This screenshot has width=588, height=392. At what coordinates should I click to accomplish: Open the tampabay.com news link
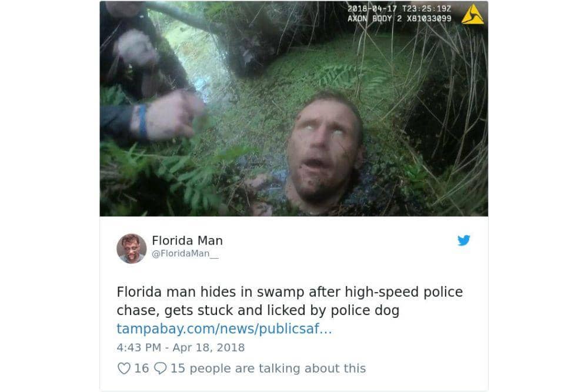(x=224, y=329)
